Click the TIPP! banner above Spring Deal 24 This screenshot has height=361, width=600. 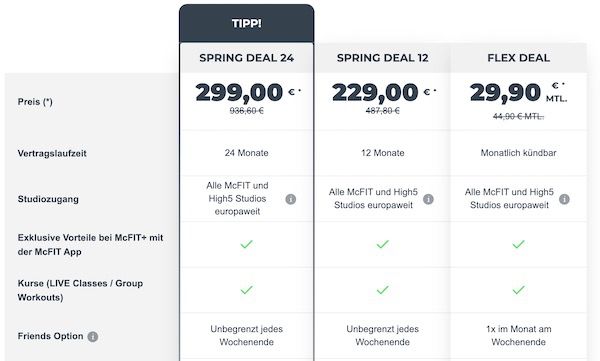(246, 23)
